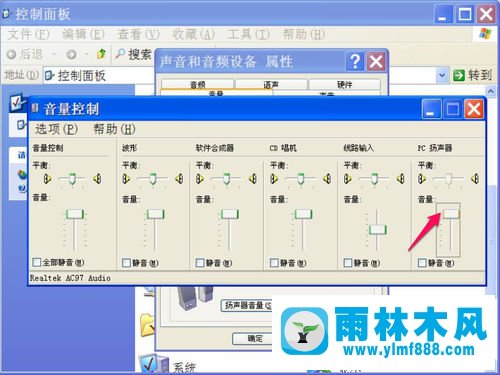Image resolution: width=500 pixels, height=375 pixels.
Task: Click the PC 扬声器 volume slider thumb
Action: (x=451, y=214)
